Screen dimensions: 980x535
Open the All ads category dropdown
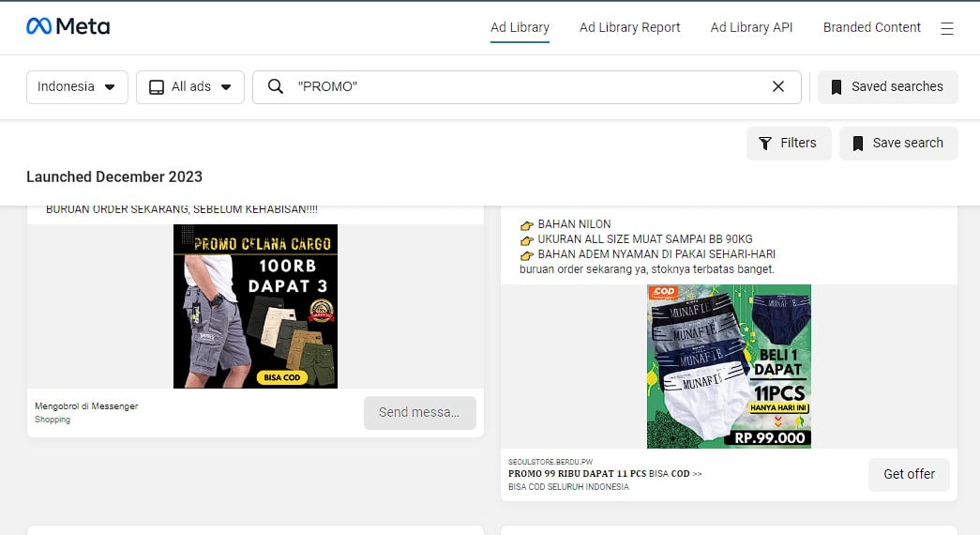click(190, 86)
